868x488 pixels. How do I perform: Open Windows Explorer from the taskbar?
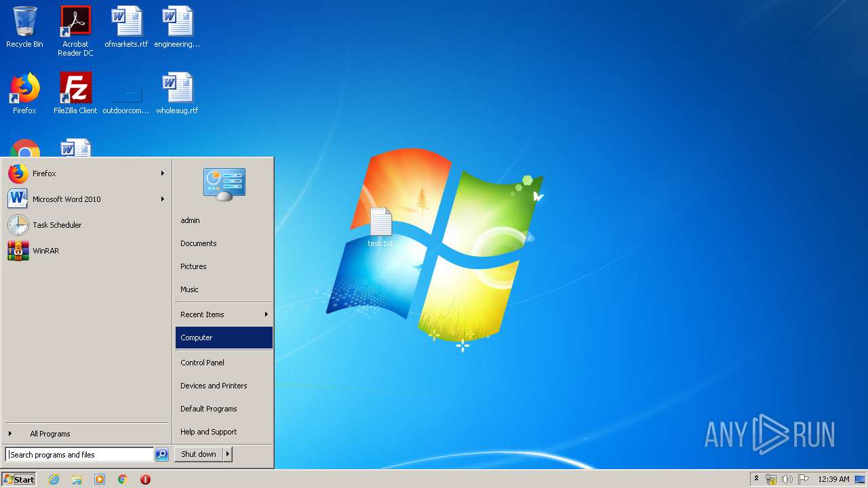pos(77,479)
